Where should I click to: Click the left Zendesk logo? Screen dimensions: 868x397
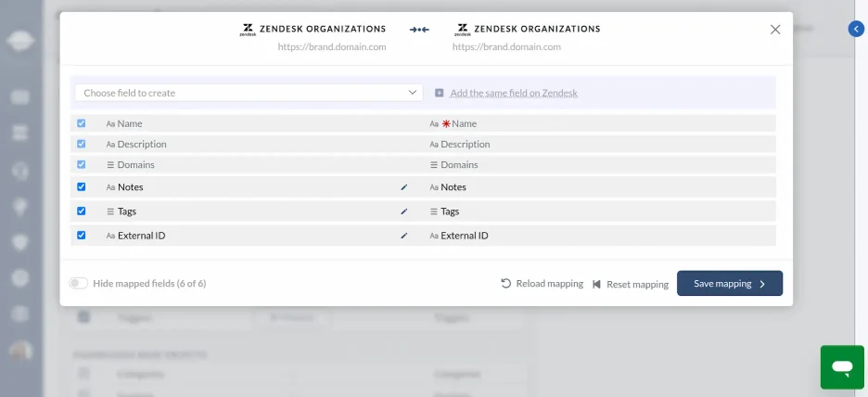pos(248,30)
